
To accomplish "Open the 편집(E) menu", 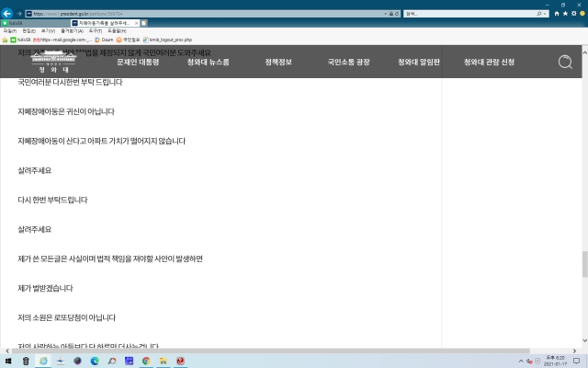I will pos(28,30).
